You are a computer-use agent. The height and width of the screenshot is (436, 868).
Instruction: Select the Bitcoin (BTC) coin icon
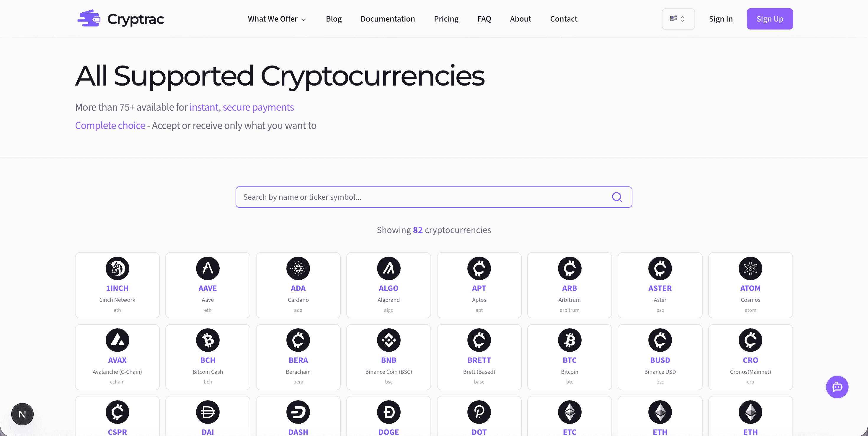(569, 340)
